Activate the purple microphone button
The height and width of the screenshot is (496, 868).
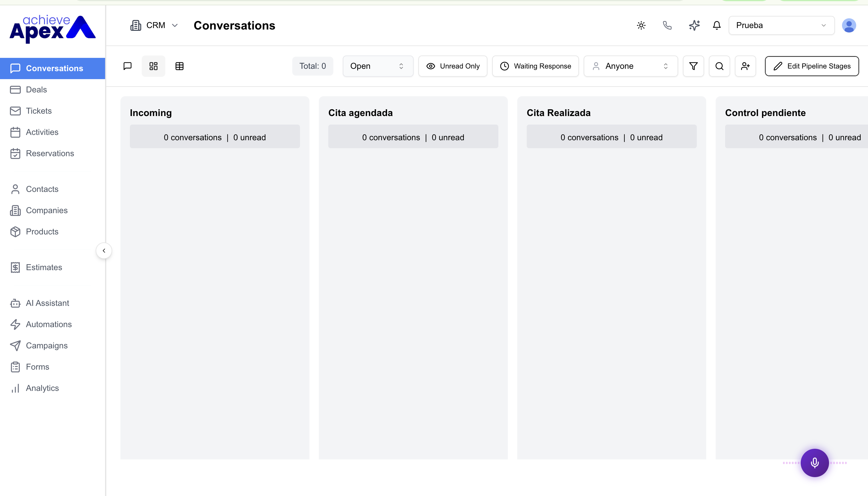[x=815, y=463]
